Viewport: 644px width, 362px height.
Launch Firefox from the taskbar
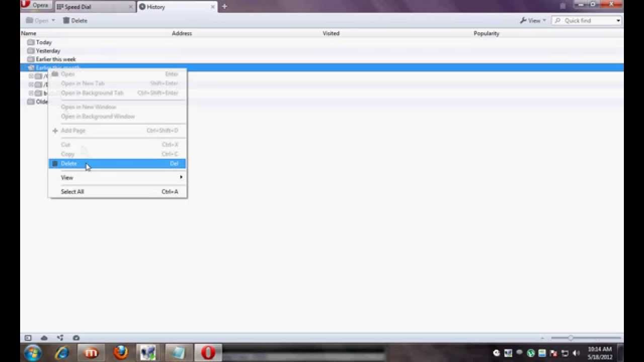121,353
